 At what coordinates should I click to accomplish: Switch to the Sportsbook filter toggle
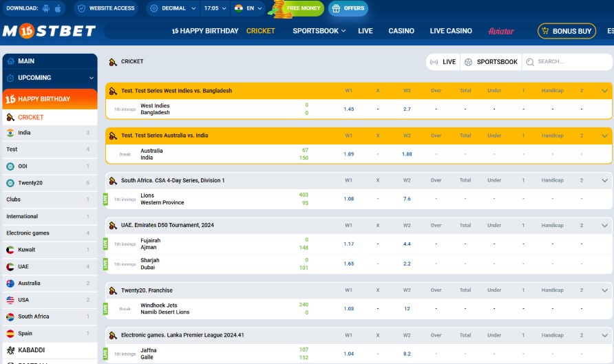(x=491, y=62)
